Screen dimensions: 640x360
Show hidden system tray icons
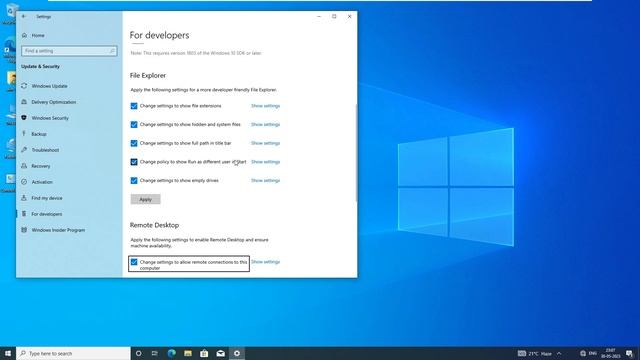click(x=559, y=353)
